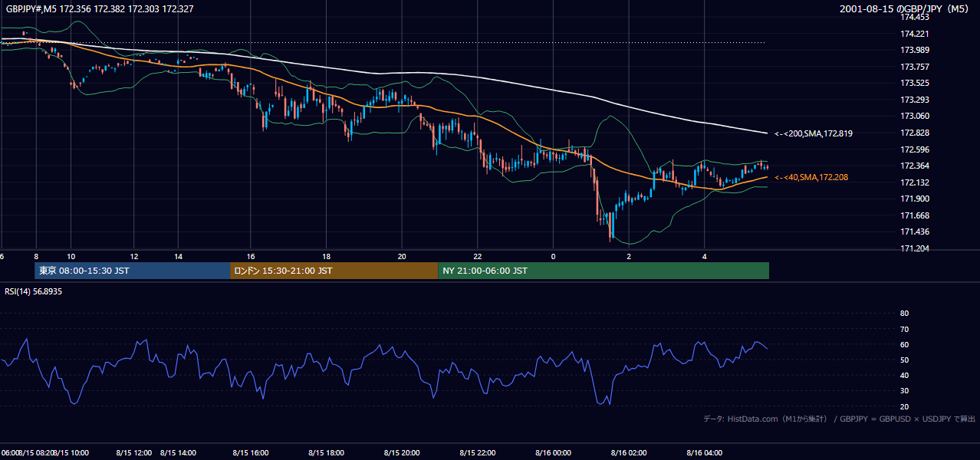
Task: Click the hour tick 20 on time axis
Action: click(402, 256)
